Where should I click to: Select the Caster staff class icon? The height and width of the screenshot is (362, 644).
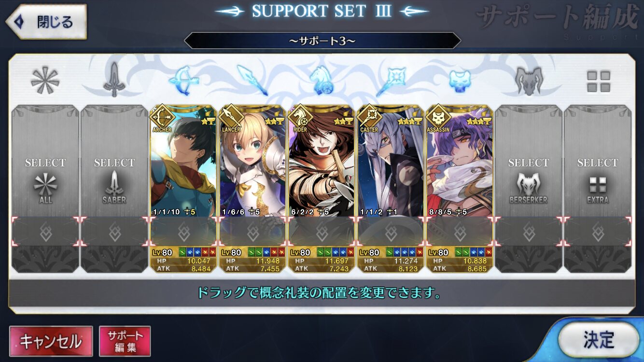(x=391, y=81)
